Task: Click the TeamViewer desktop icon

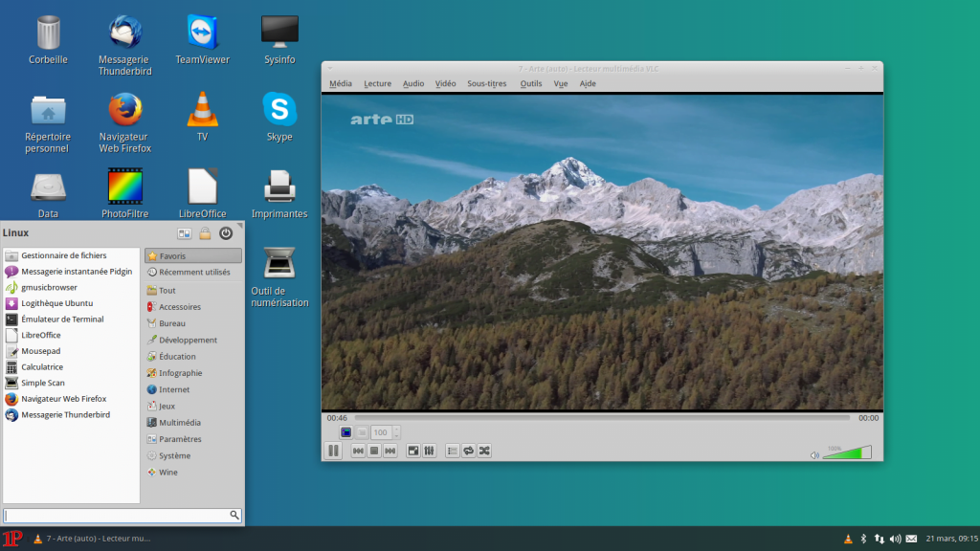Action: point(202,33)
